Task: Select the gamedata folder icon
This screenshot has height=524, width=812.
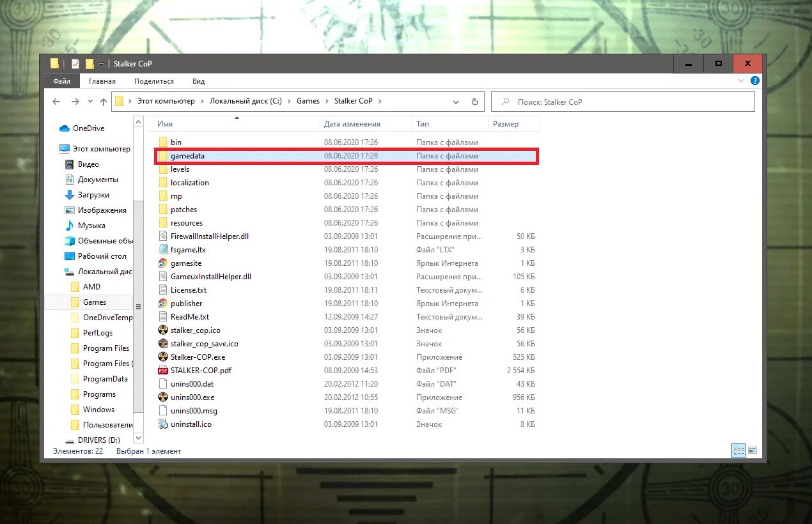Action: (162, 156)
